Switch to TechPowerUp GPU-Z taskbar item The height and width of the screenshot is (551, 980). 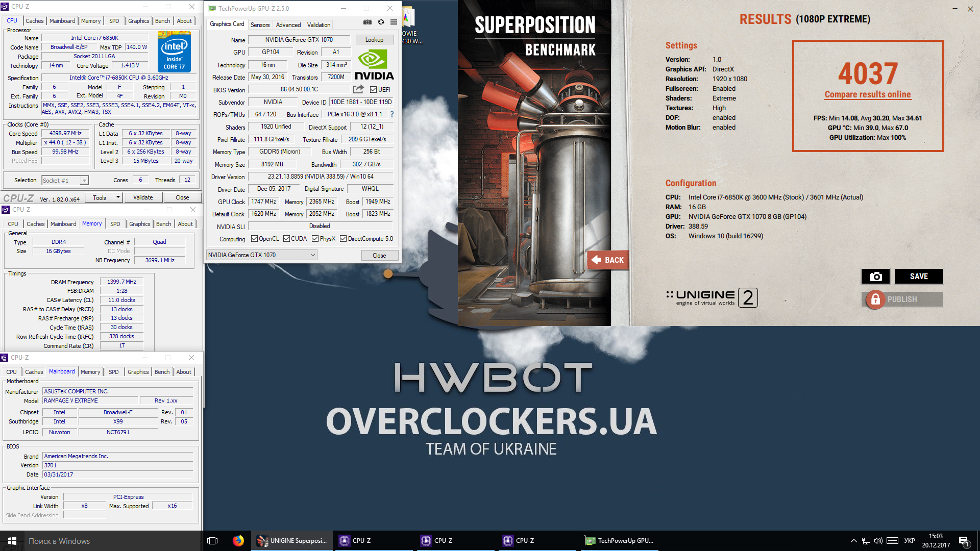(619, 541)
